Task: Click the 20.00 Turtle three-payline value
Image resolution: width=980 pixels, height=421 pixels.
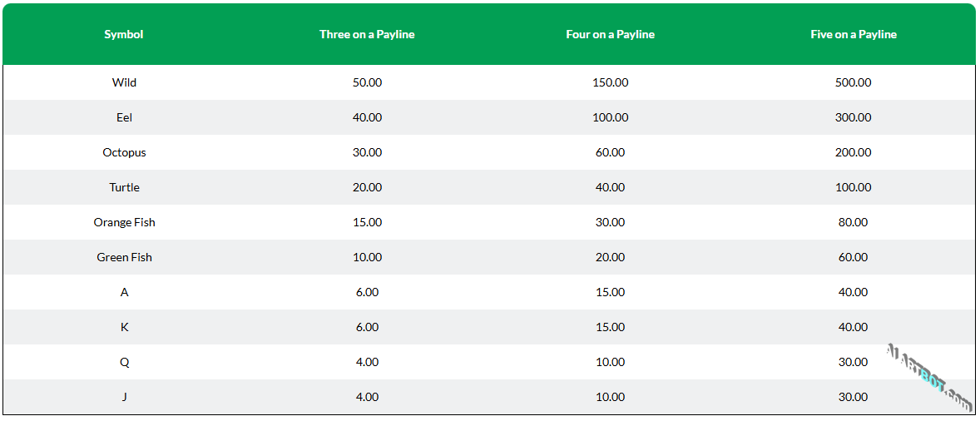Action: point(367,187)
